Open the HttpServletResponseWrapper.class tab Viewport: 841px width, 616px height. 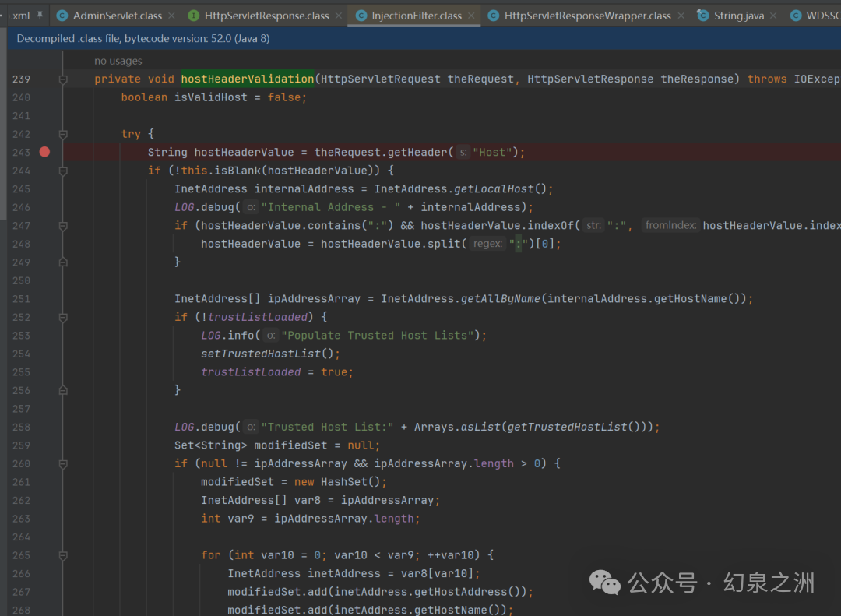point(587,16)
